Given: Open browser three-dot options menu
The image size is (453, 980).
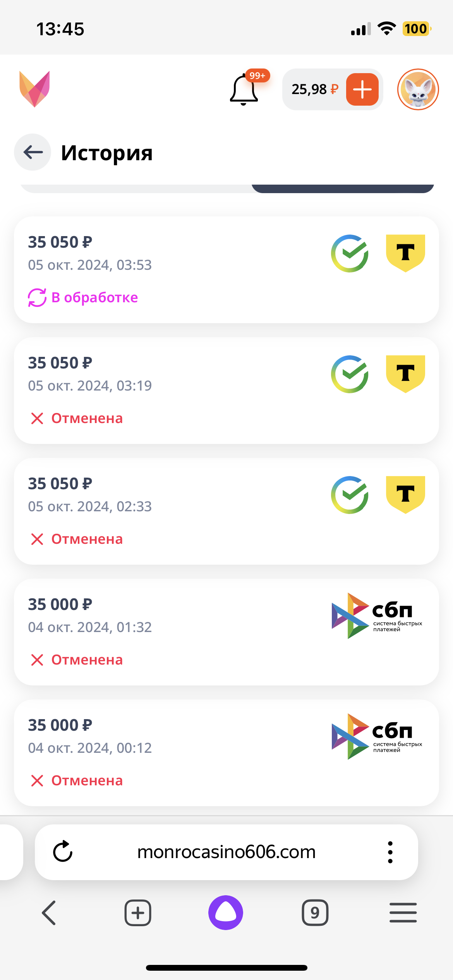Looking at the screenshot, I should pyautogui.click(x=390, y=852).
